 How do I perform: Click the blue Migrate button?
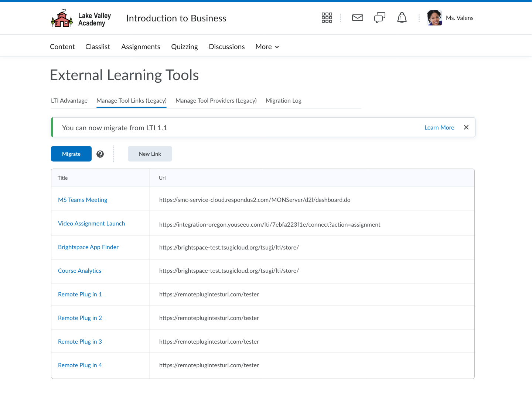[71, 154]
